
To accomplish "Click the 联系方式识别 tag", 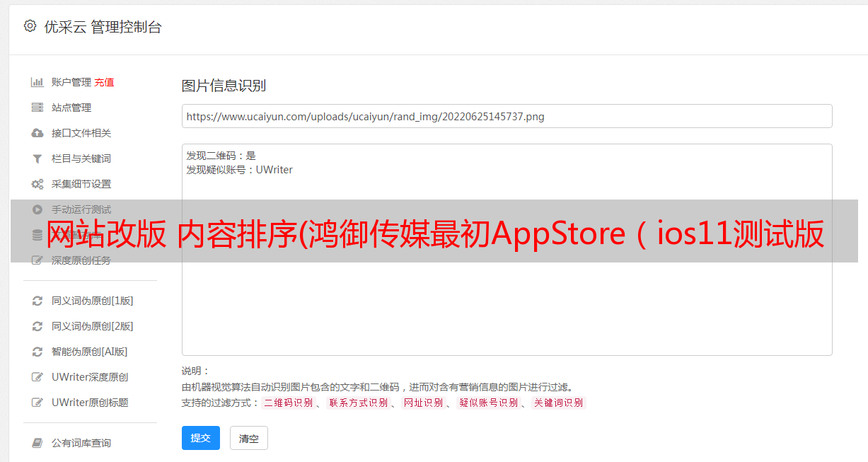I will [358, 403].
